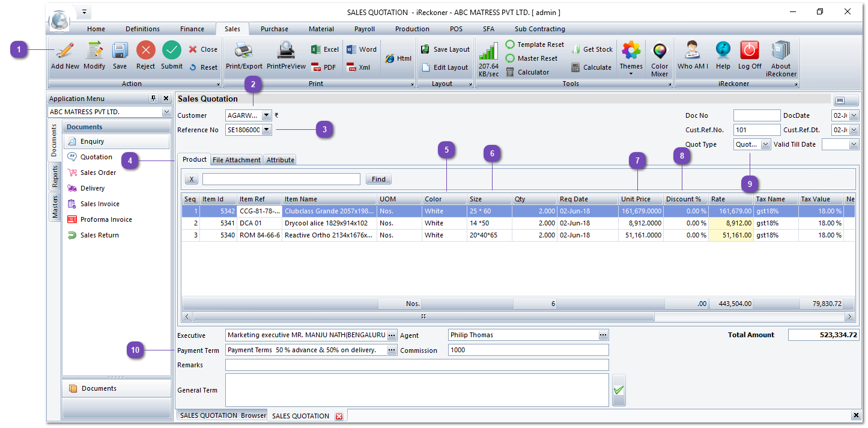The height and width of the screenshot is (428, 868).
Task: Export quotation to Excel
Action: click(325, 50)
